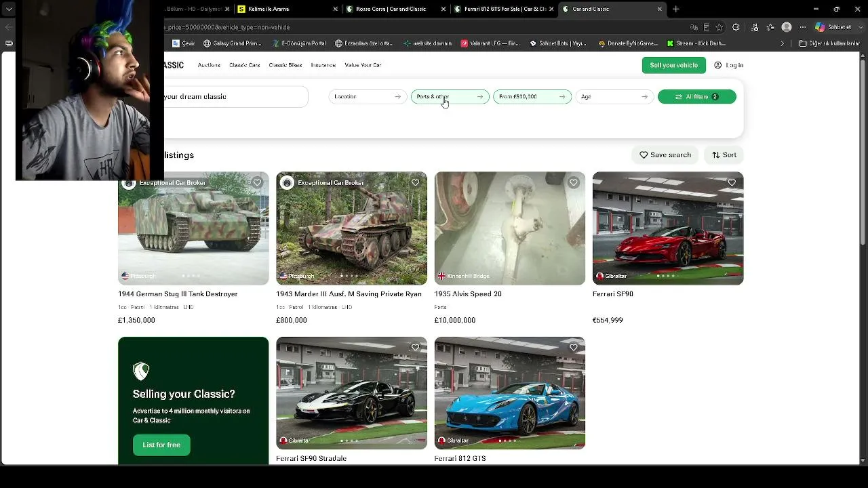Viewport: 868px width, 488px height.
Task: Open the Çevir bookmark
Action: tap(183, 43)
